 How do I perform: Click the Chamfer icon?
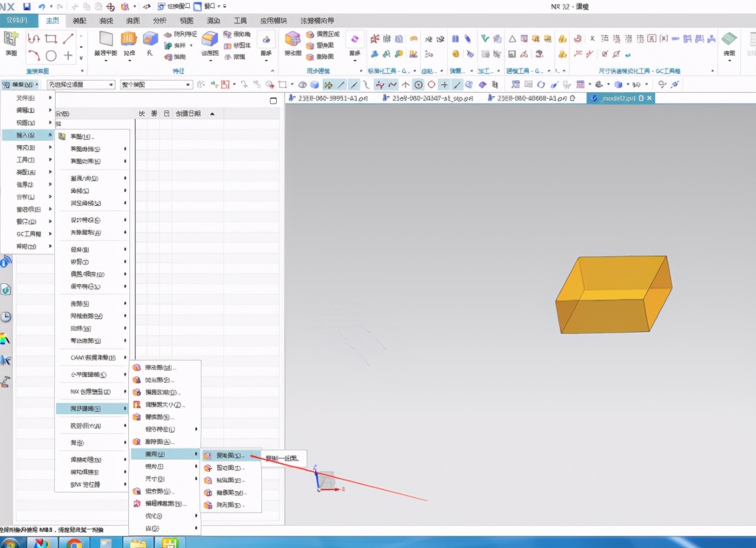click(228, 35)
